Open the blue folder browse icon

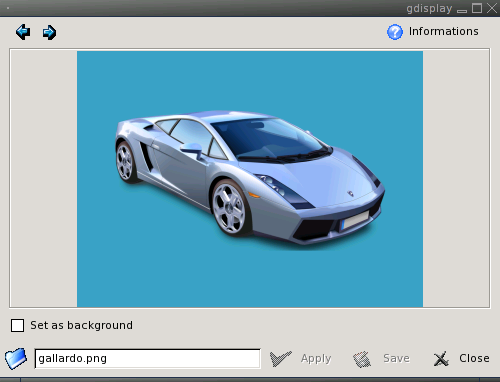point(16,359)
